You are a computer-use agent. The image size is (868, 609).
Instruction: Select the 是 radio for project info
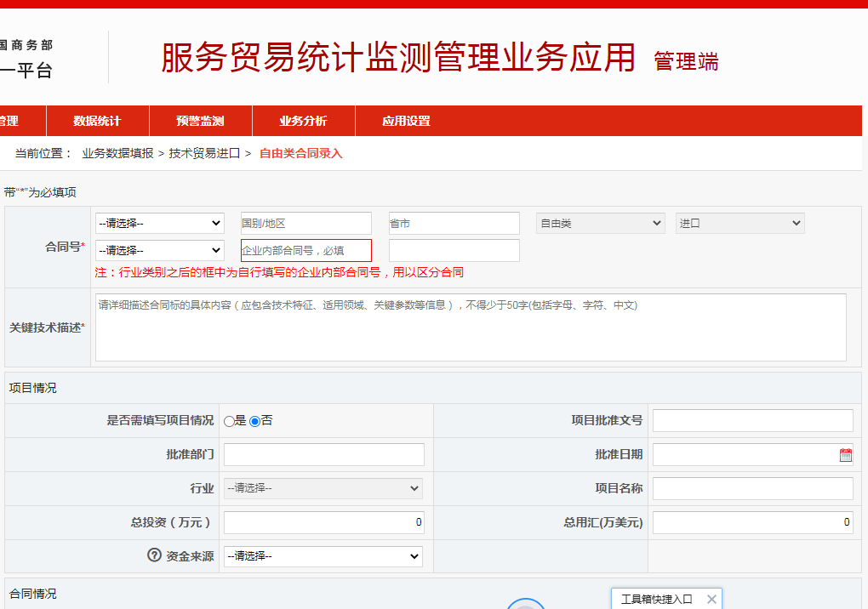(x=228, y=420)
